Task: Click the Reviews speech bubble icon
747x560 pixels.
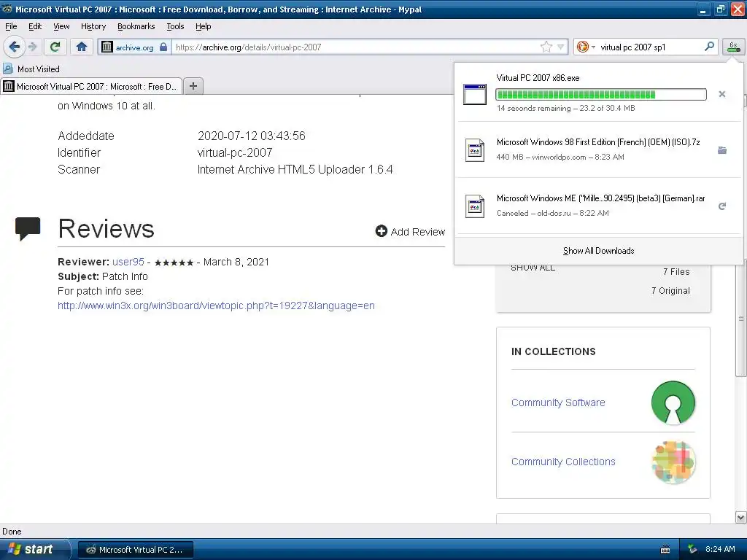Action: point(28,228)
